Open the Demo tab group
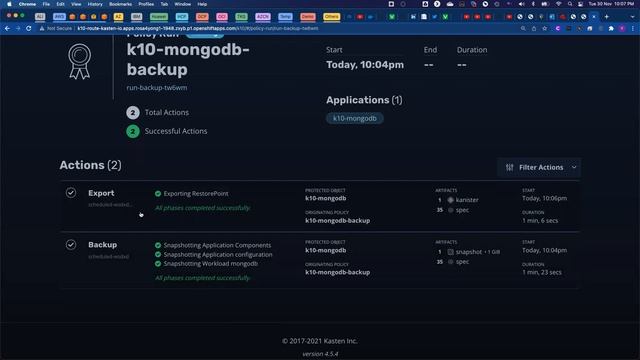Image resolution: width=640 pixels, height=360 pixels. pyautogui.click(x=308, y=17)
